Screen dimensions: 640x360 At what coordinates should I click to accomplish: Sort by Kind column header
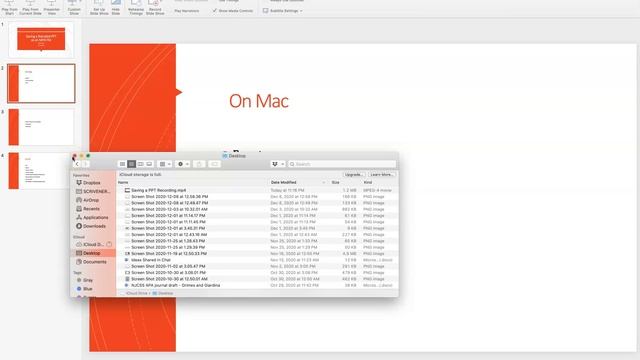click(368, 182)
